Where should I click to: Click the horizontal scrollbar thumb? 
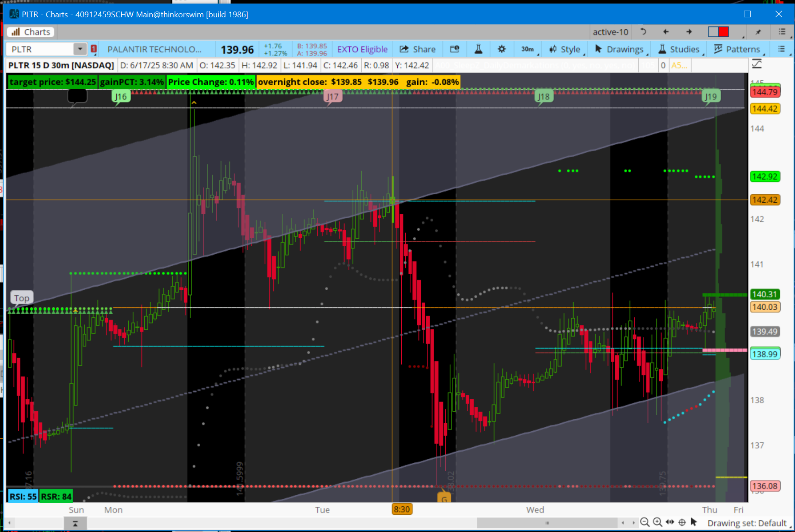pos(547,523)
